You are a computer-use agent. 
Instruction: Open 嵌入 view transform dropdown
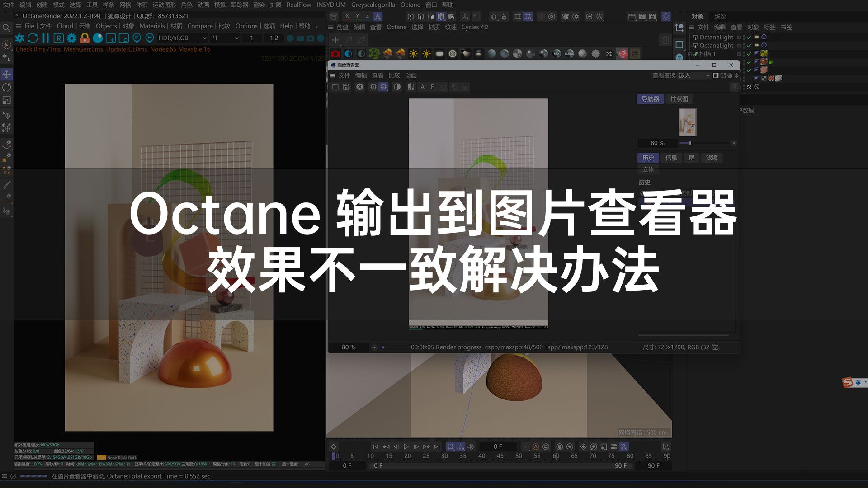point(693,75)
